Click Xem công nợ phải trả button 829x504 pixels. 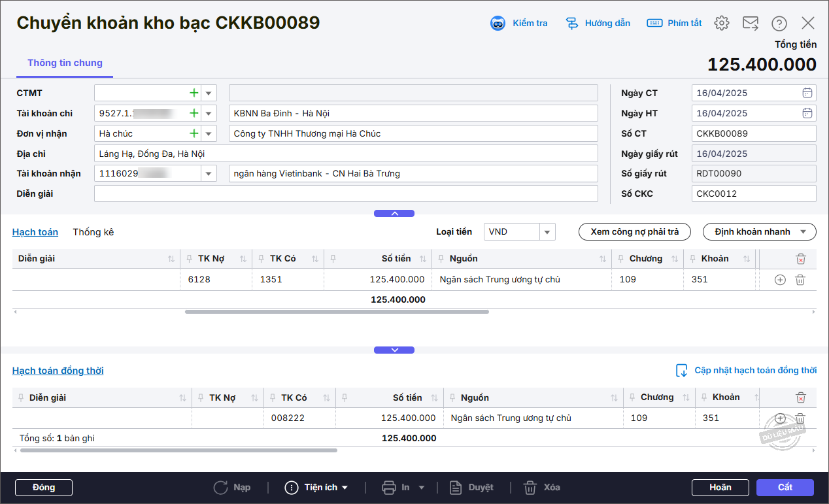634,232
